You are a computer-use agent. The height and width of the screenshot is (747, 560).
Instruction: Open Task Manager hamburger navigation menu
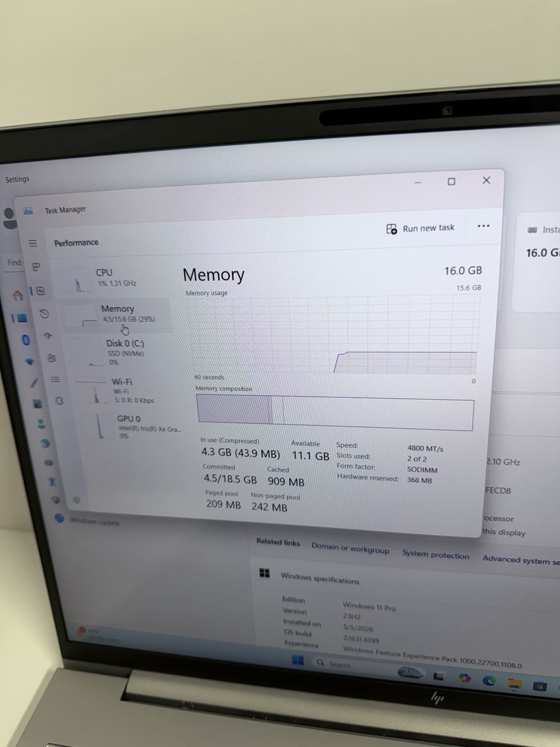33,243
